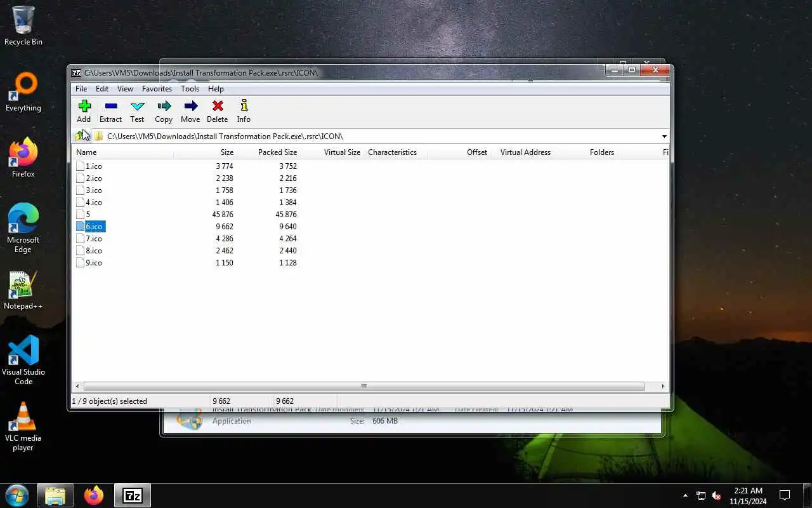Open Firefox from taskbar
812x508 pixels.
tap(94, 495)
